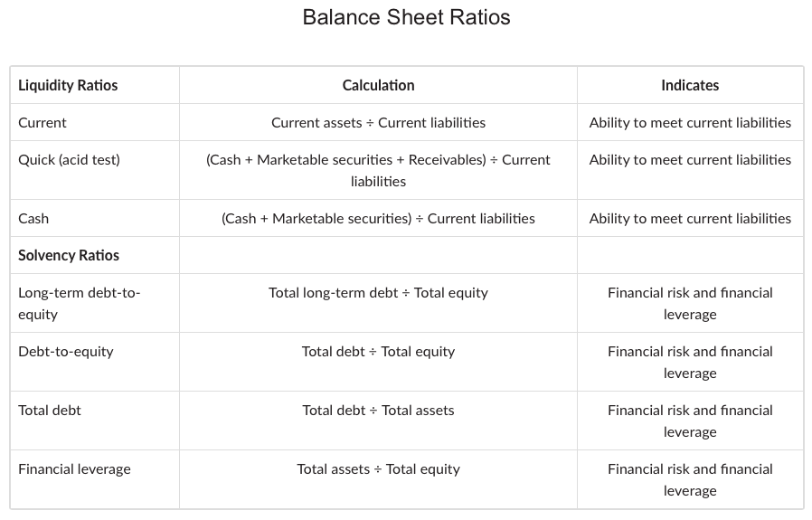Screen dimensions: 812x520
Task: Click the Long-term debt-to-equity row label
Action: pos(80,303)
